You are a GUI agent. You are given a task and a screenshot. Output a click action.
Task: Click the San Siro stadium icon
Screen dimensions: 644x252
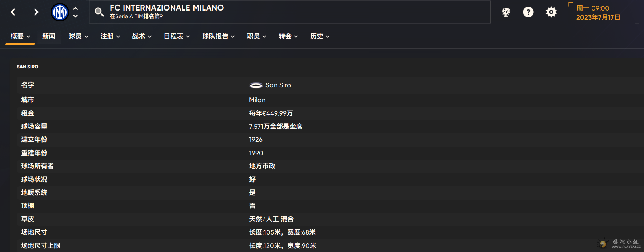256,85
